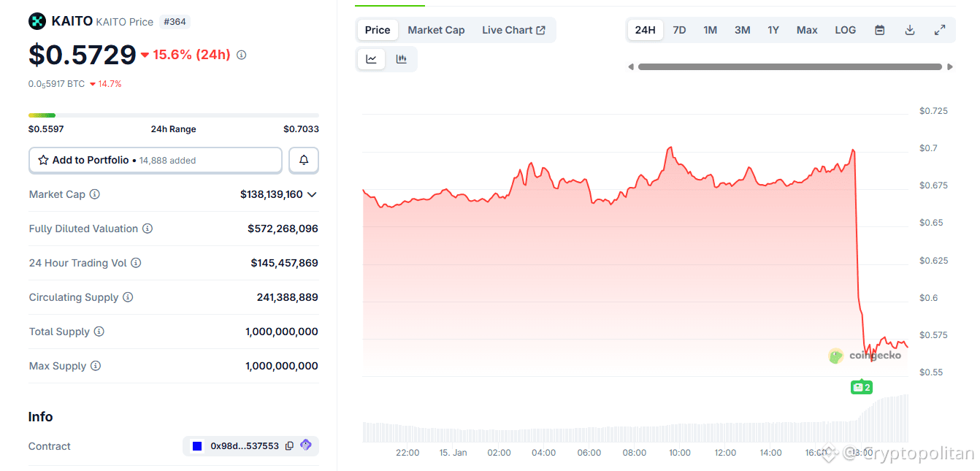This screenshot has height=471, width=980.
Task: Switch to candlestick chart view icon
Action: 402,59
